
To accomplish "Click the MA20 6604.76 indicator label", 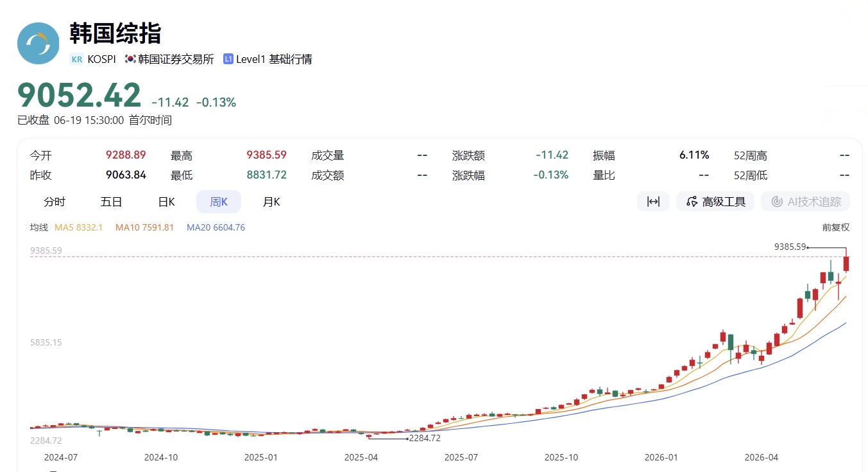I will 216,227.
